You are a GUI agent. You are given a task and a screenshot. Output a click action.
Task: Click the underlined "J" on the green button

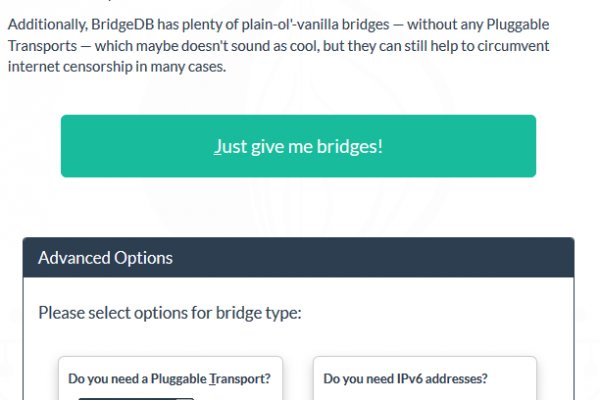pyautogui.click(x=217, y=146)
